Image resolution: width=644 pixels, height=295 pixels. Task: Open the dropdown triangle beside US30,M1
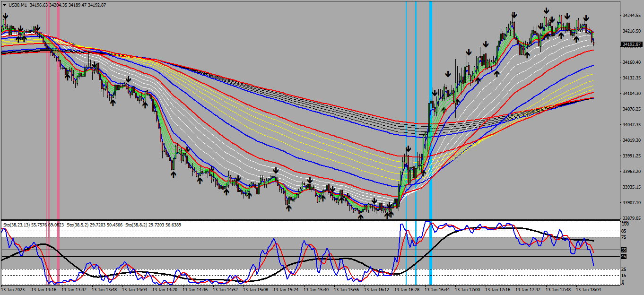4,5
